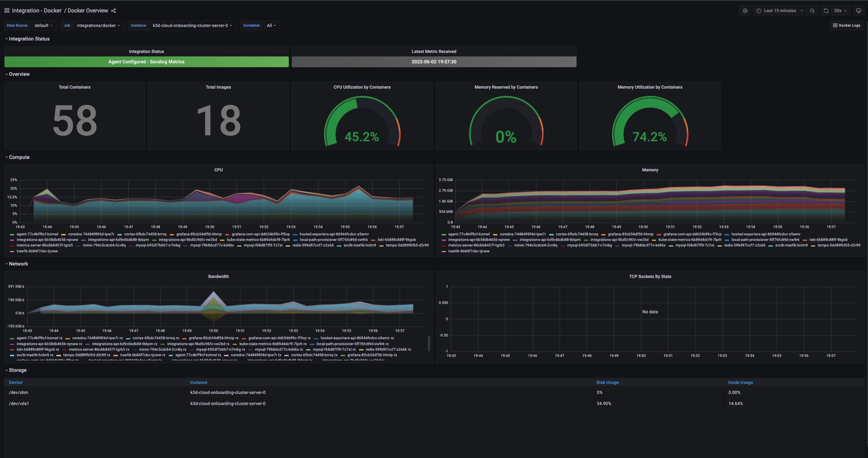868x458 pixels.
Task: Click the Agent Configured - Sending Metrics status bar
Action: [x=147, y=62]
